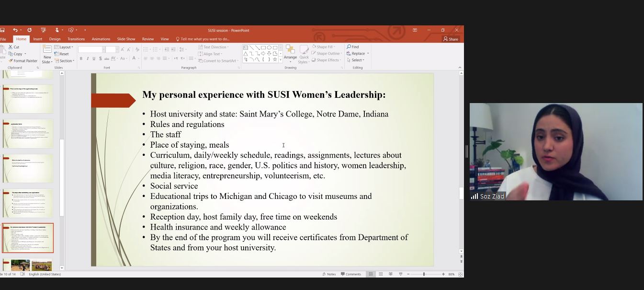Expand the shapes gallery More arrow
Viewport: 644px width, 290px height.
[280, 59]
